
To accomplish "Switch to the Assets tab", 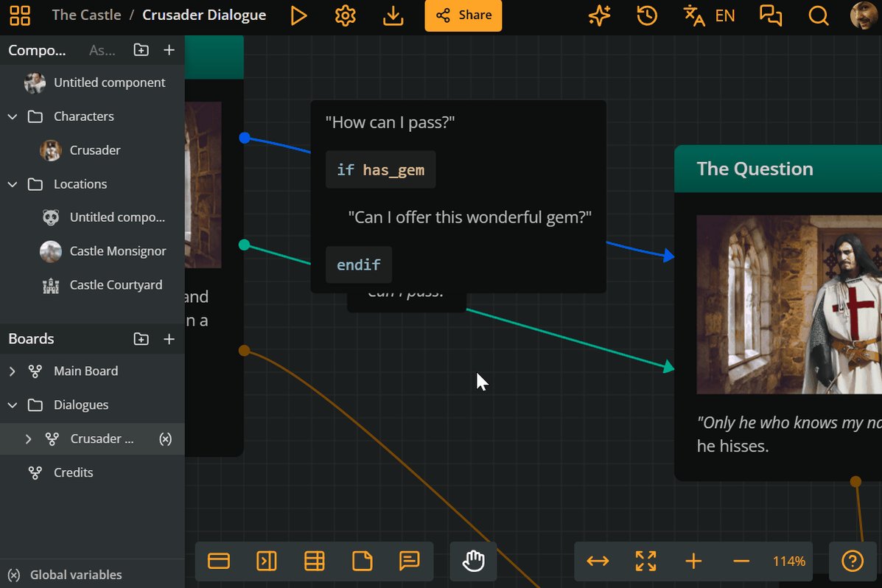I will pyautogui.click(x=102, y=50).
